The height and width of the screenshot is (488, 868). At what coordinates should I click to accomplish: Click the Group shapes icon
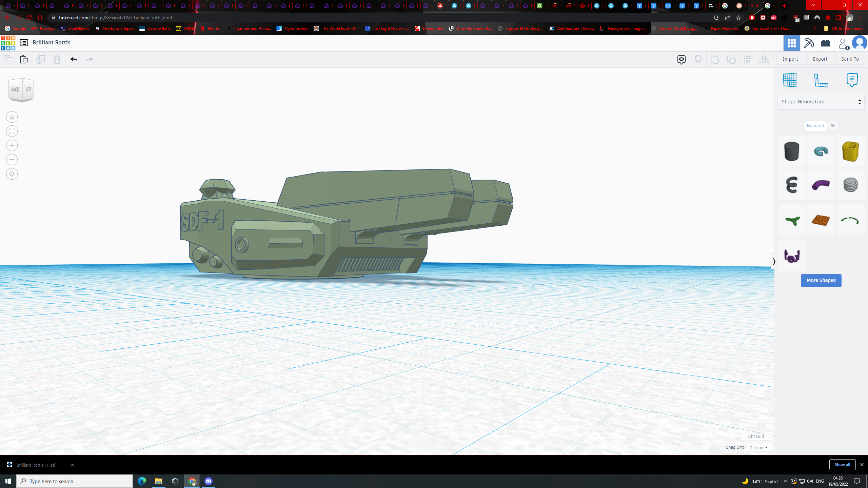point(715,60)
